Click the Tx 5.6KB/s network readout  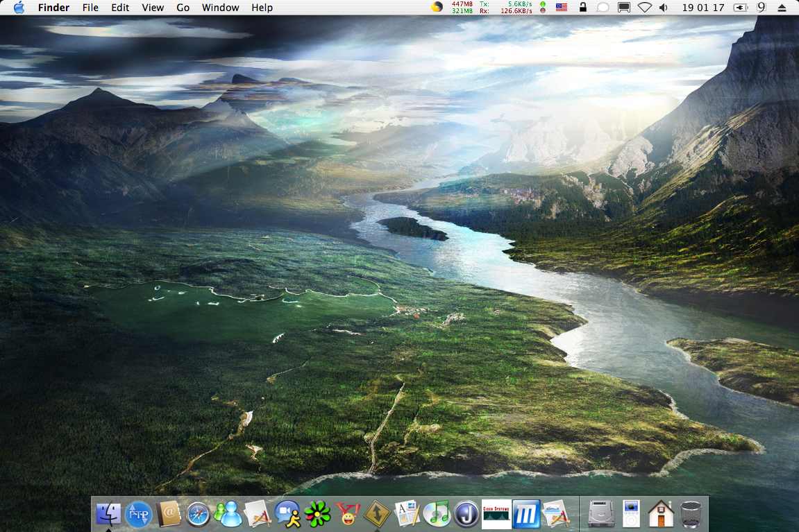click(x=505, y=4)
